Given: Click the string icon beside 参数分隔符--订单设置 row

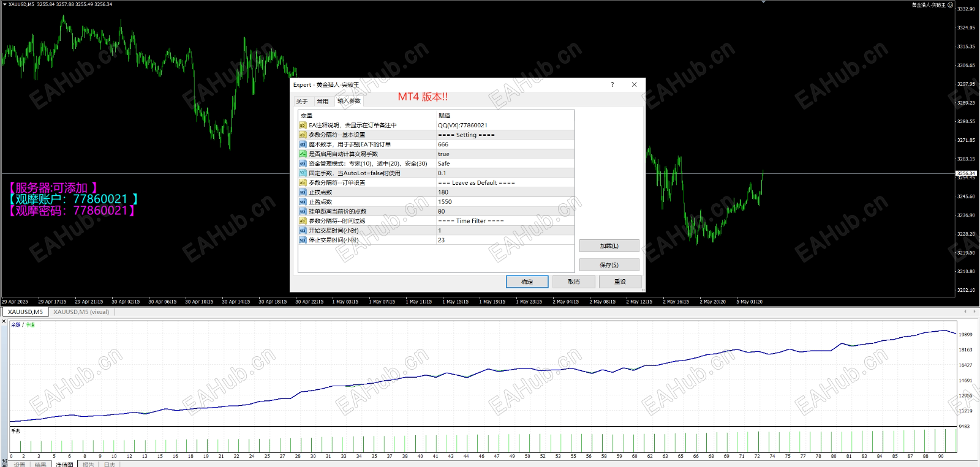Looking at the screenshot, I should [x=303, y=182].
